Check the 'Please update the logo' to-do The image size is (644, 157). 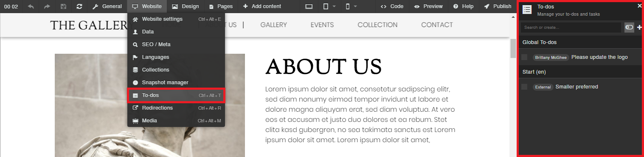pyautogui.click(x=525, y=57)
